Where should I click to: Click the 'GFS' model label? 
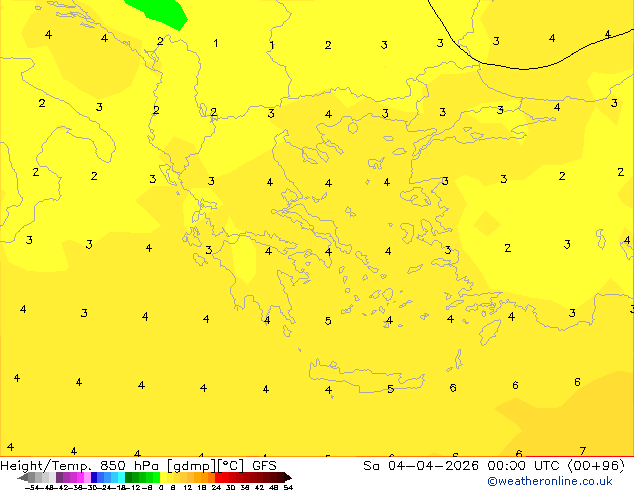[x=264, y=466]
